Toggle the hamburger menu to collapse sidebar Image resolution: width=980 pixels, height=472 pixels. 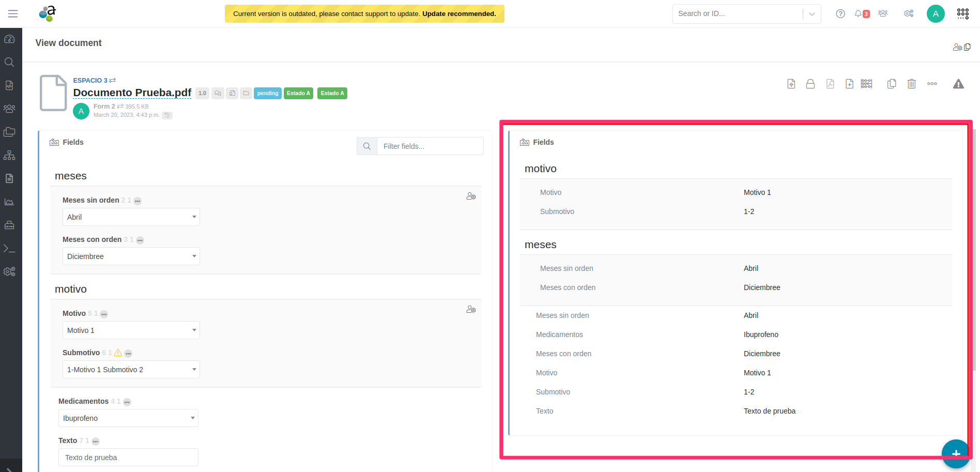[x=13, y=14]
